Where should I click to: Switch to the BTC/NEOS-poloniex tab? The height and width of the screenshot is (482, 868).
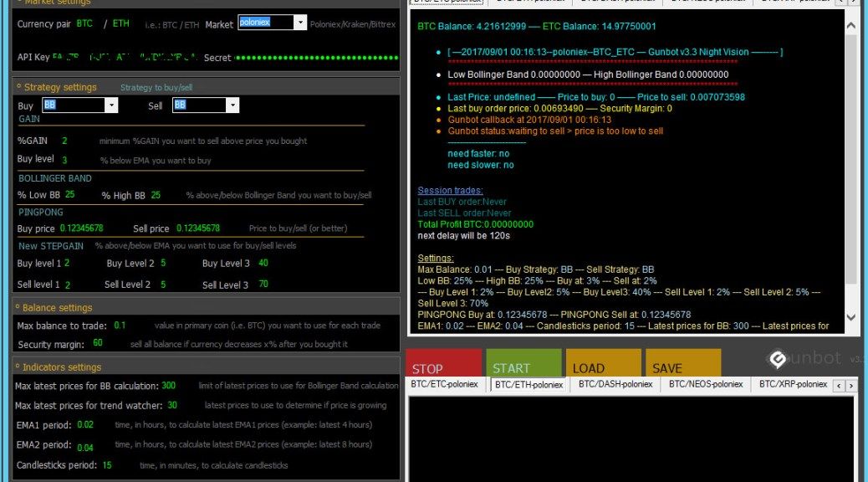click(x=706, y=384)
